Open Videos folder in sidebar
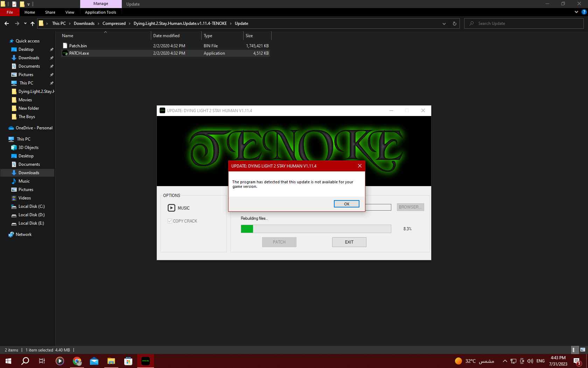Image resolution: width=588 pixels, height=368 pixels. 24,198
